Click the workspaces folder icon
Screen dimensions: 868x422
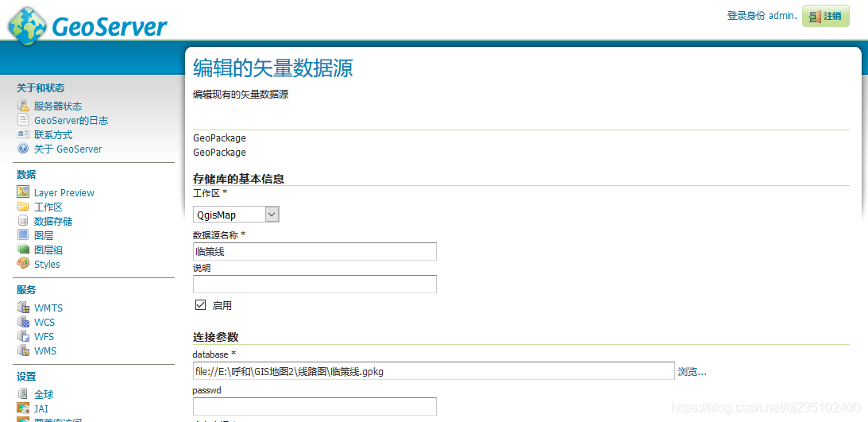click(23, 207)
